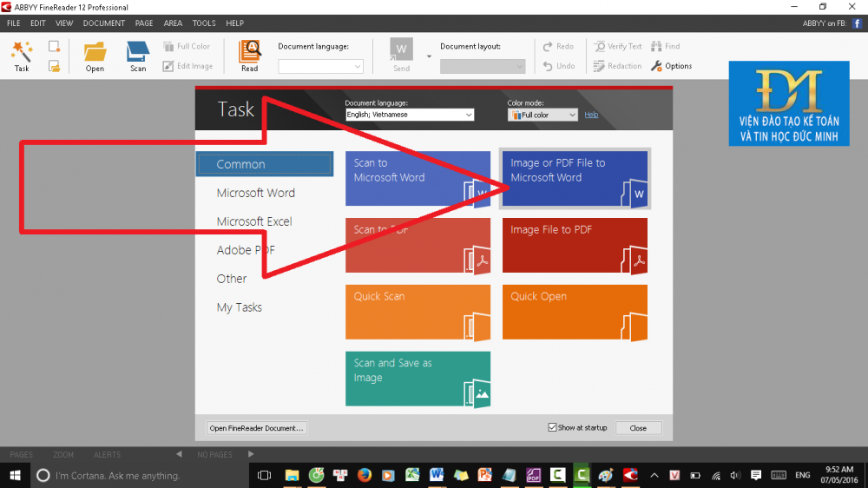Open Task View in taskbar
The height and width of the screenshot is (488, 868).
264,475
